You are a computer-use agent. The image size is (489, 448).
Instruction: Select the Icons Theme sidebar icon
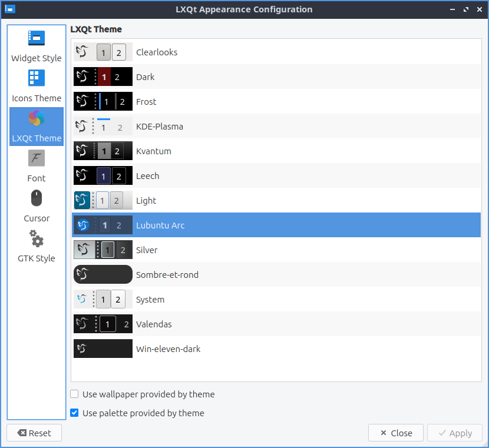[x=37, y=78]
